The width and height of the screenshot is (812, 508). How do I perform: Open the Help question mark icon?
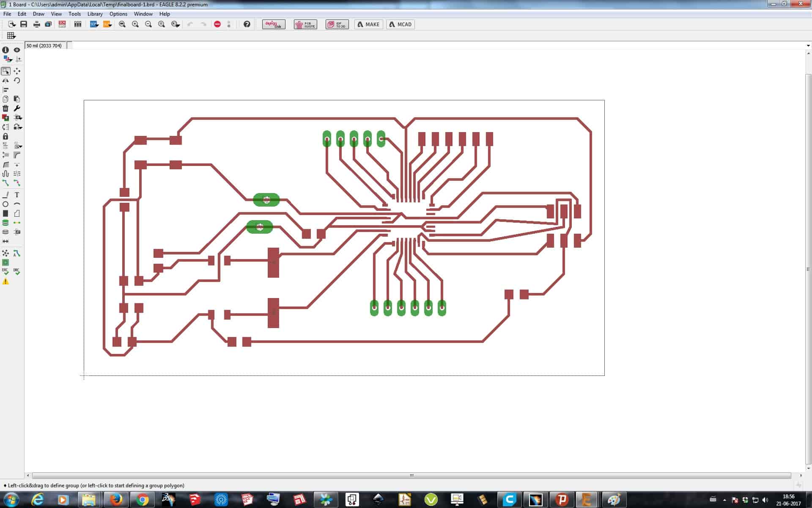click(x=247, y=24)
